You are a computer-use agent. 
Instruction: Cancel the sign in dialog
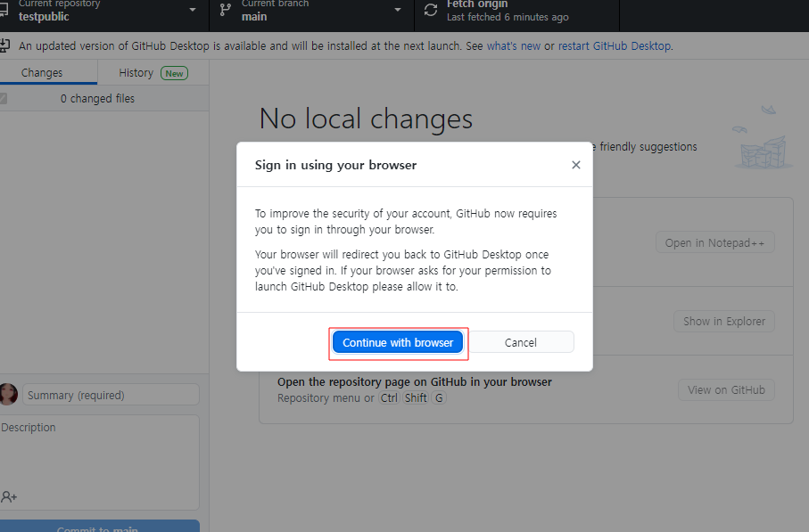(521, 342)
